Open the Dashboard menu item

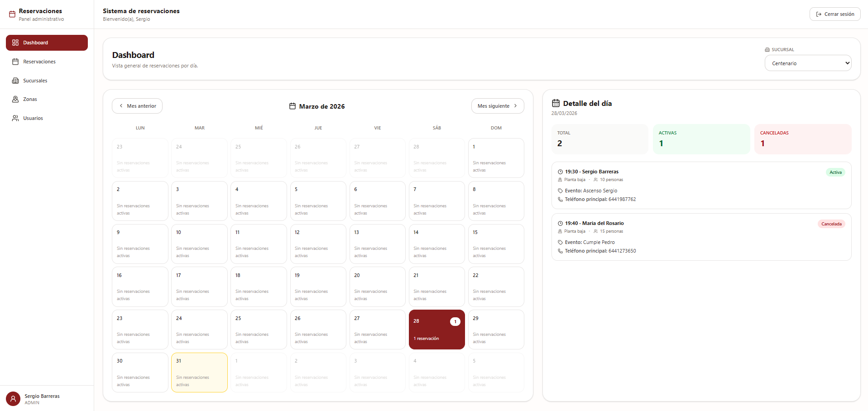[x=47, y=43]
